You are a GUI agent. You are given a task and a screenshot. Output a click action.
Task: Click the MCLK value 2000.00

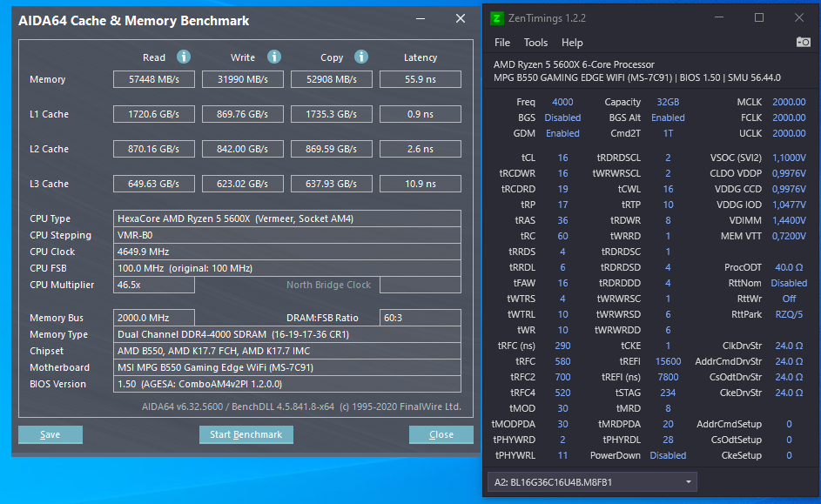[x=789, y=102]
